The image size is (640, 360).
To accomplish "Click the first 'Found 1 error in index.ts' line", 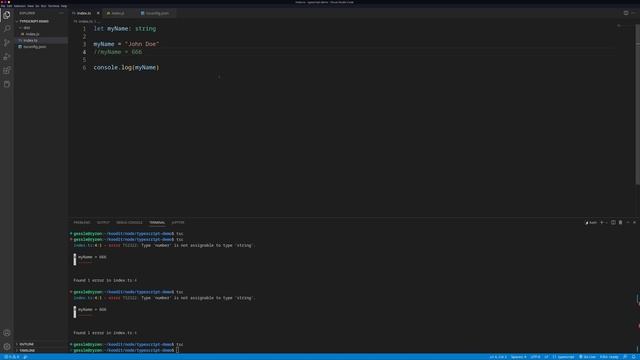I will pos(105,280).
